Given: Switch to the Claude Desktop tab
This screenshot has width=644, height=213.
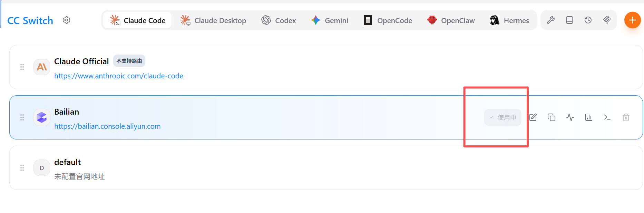Looking at the screenshot, I should pos(213,20).
